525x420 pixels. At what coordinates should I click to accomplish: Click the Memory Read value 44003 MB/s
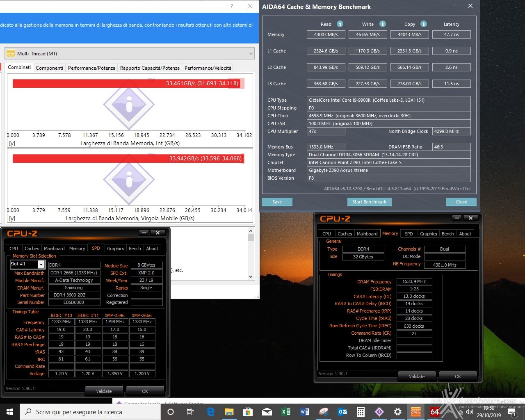[326, 34]
